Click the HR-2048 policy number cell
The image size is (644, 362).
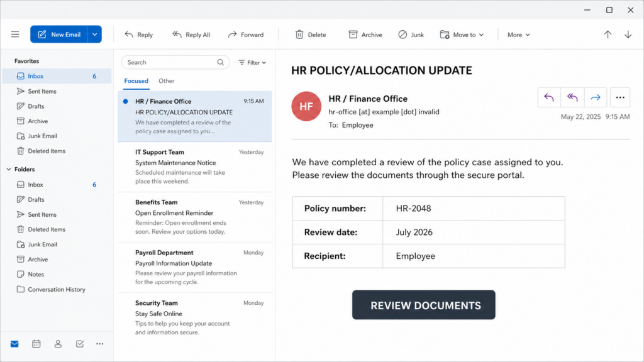(x=474, y=209)
